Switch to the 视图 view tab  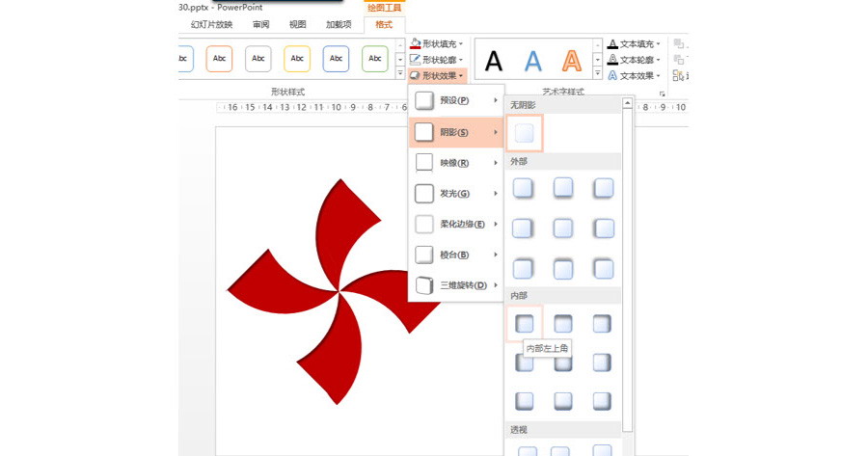(x=298, y=25)
